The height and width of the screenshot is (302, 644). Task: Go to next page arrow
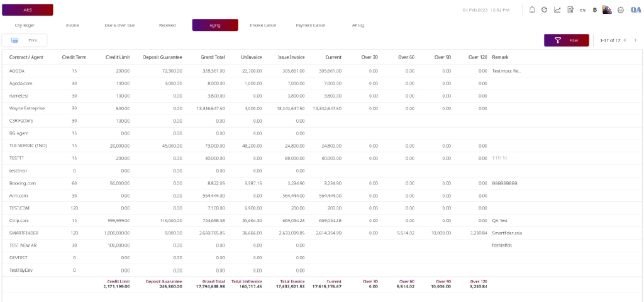point(635,40)
